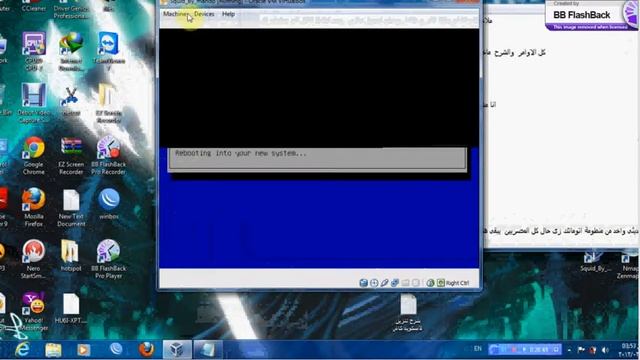Click the Firefox icon in the taskbar
This screenshot has height=360, width=640.
click(146, 350)
